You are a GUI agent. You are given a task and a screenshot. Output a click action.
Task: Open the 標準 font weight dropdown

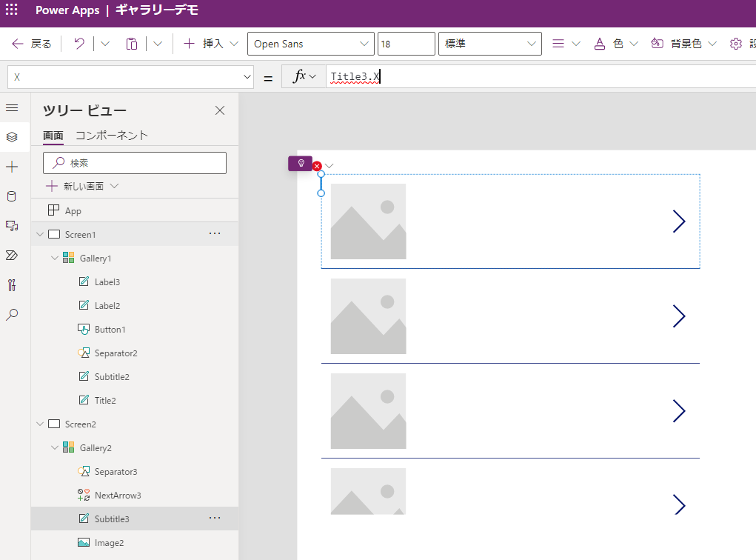coord(490,44)
